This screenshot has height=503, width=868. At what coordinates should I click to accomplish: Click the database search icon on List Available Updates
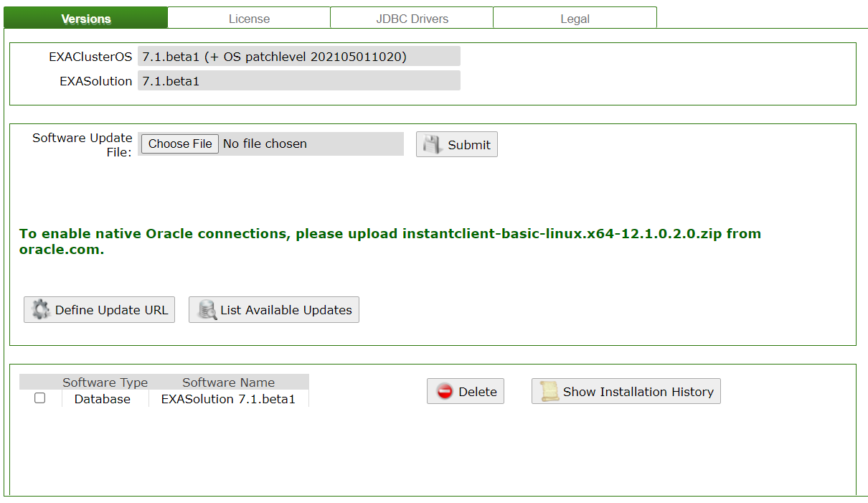pyautogui.click(x=207, y=309)
